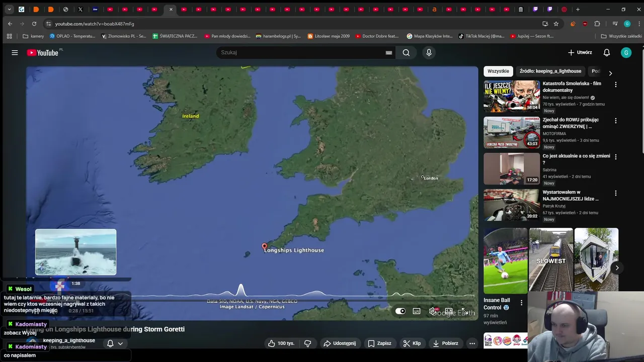644x362 pixels.
Task: Dislike the video with the thumbs-down icon
Action: 307,343
